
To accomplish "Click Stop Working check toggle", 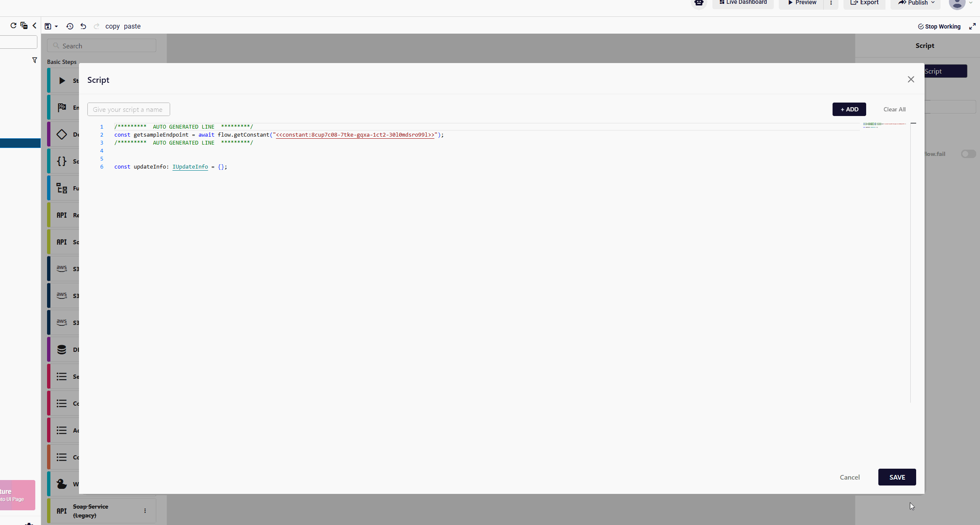I will (939, 26).
